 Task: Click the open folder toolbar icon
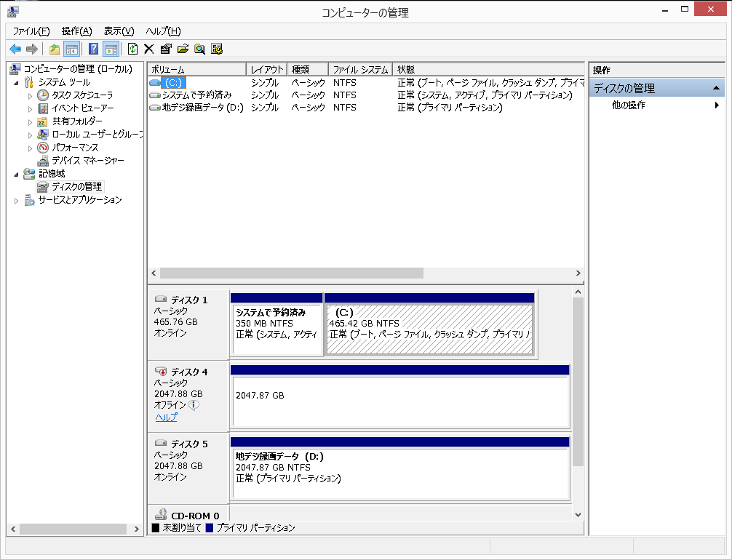click(183, 49)
